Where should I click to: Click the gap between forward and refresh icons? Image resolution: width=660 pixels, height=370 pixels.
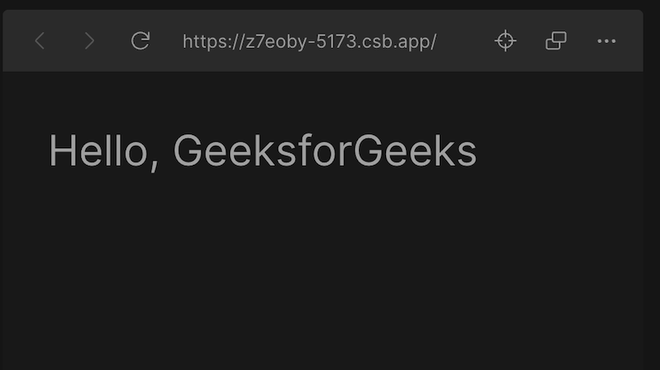coord(114,41)
